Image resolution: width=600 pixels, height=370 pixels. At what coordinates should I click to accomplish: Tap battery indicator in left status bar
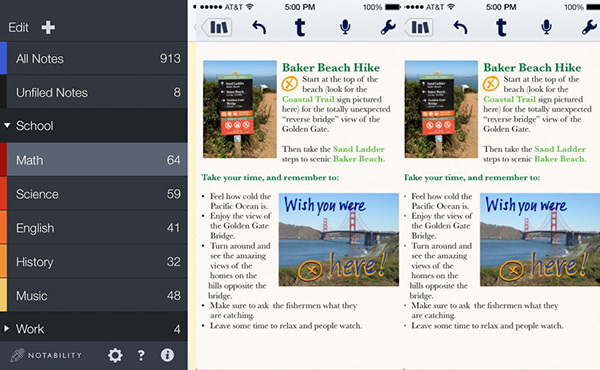[x=393, y=7]
